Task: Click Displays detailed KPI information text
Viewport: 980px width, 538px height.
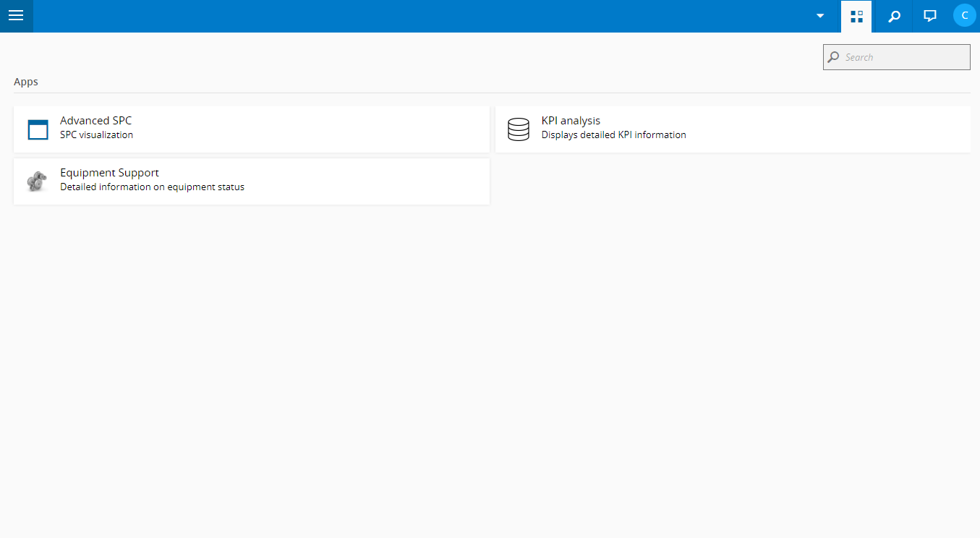Action: coord(613,134)
